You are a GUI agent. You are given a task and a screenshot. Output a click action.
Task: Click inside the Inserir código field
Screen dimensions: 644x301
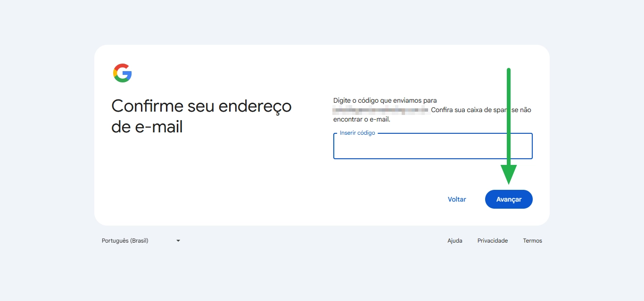tap(432, 147)
